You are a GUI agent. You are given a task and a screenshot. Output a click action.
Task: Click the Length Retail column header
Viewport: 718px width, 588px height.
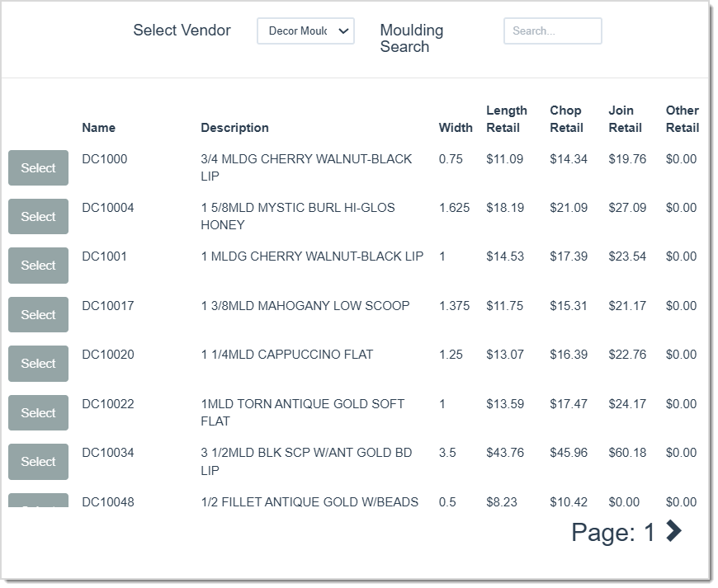pyautogui.click(x=506, y=119)
